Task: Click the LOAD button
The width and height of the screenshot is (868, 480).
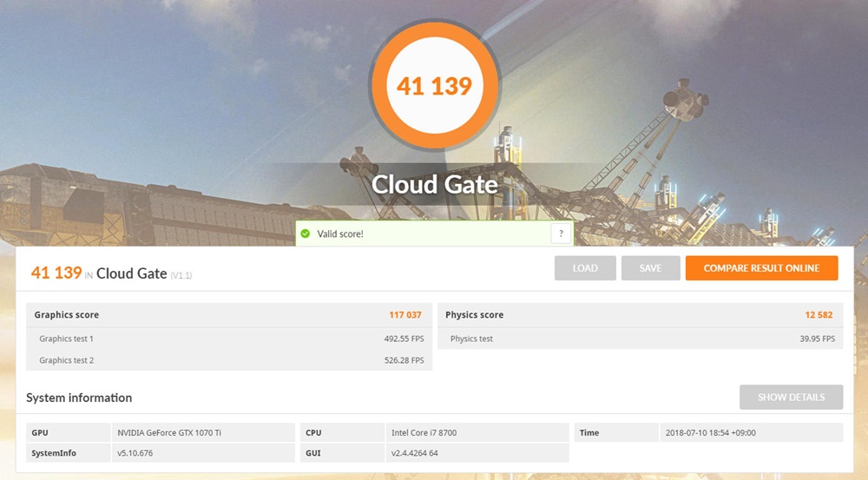Action: [585, 268]
